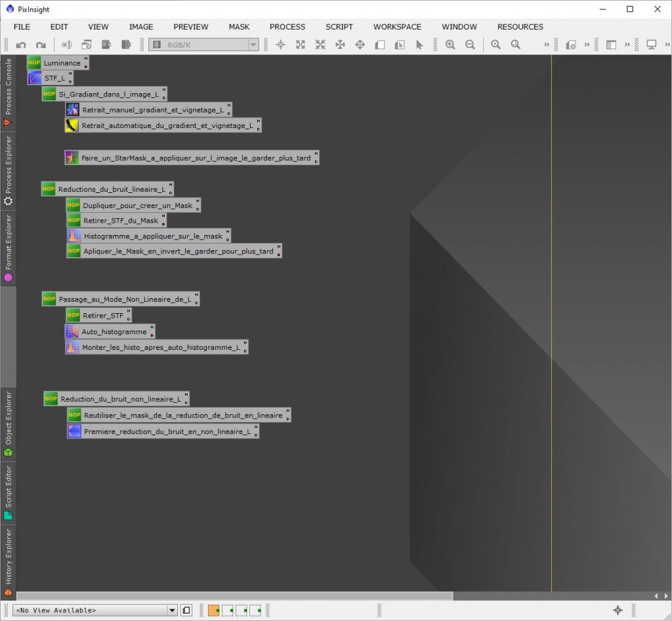Viewport: 672px width, 621px height.
Task: Click the inward-arrows shrink tool icon
Action: tap(320, 45)
